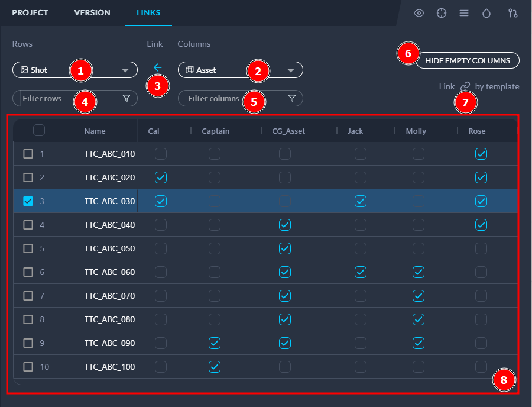Image resolution: width=532 pixels, height=407 pixels.
Task: Open the Shot rows dropdown
Action: coord(125,70)
